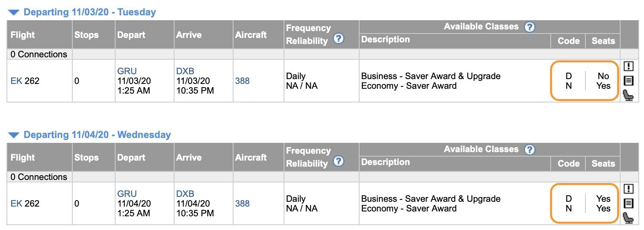View flight details icon for 11/04/20 flight
644x230 pixels.
[629, 203]
